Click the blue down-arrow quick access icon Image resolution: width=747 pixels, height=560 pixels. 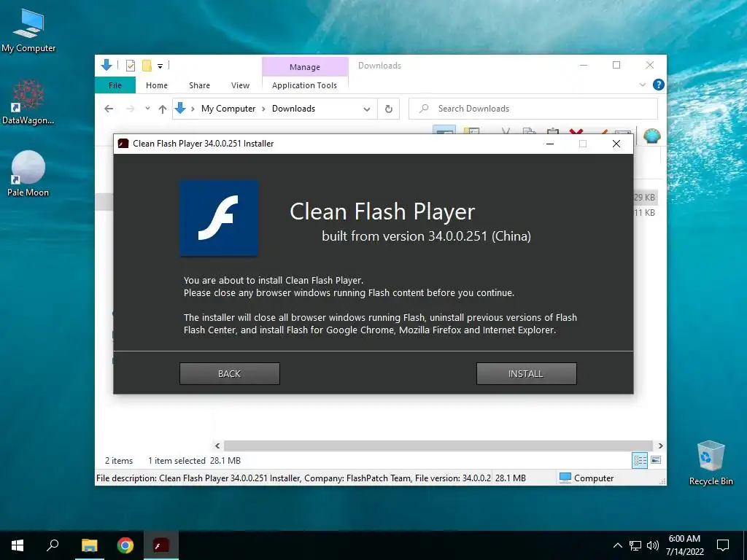[107, 65]
